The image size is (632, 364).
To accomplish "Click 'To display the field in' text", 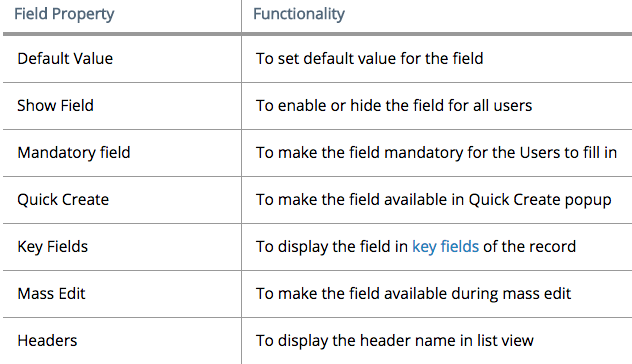I will (x=332, y=247).
